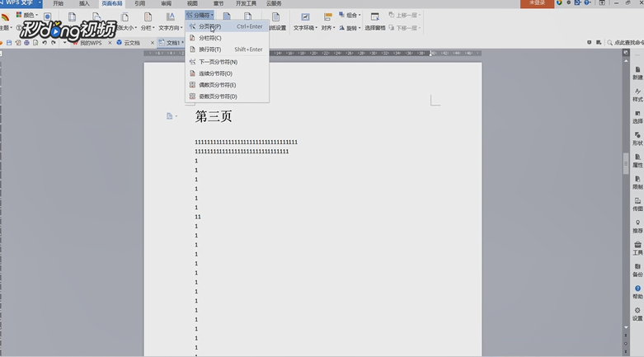Choose 偶数页分节符(E) even page break
The height and width of the screenshot is (357, 644).
(x=227, y=85)
